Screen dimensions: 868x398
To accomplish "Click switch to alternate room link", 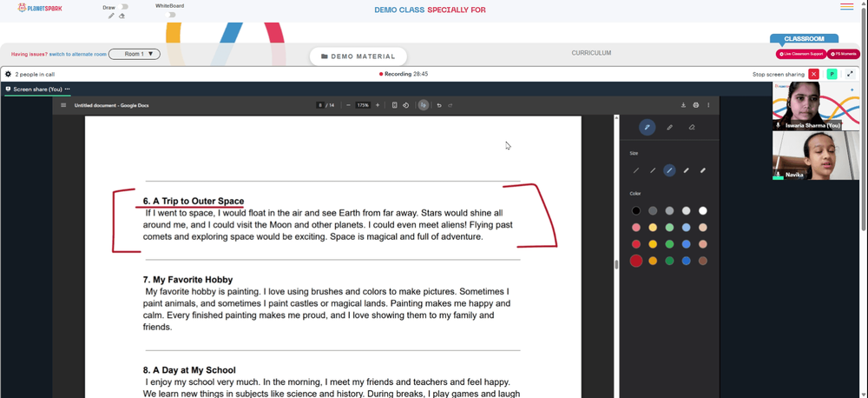I will [77, 55].
